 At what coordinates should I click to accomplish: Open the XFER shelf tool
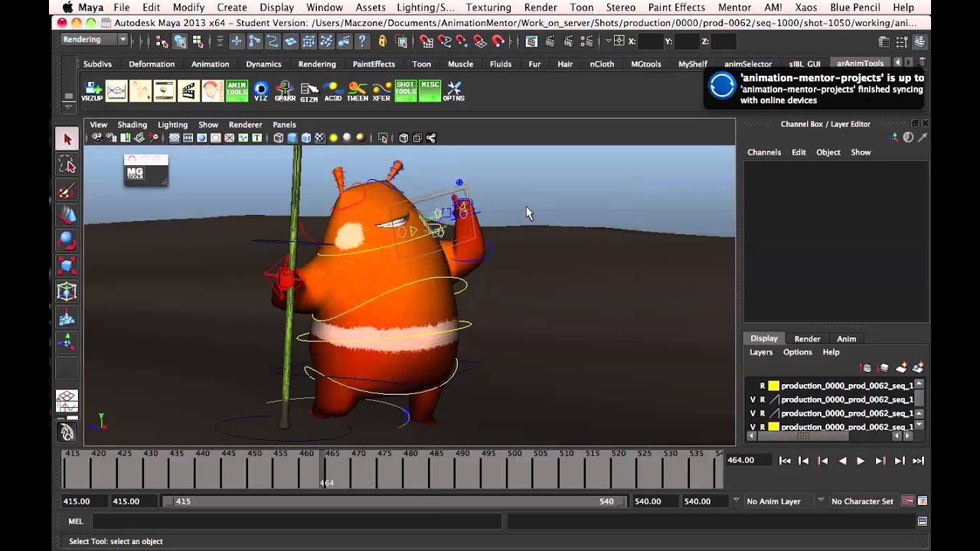(x=381, y=91)
